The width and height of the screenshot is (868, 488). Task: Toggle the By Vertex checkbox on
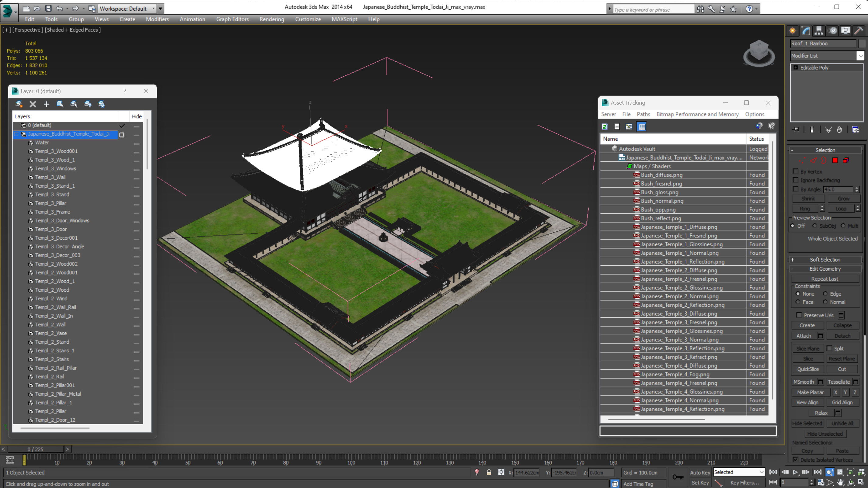pos(795,171)
